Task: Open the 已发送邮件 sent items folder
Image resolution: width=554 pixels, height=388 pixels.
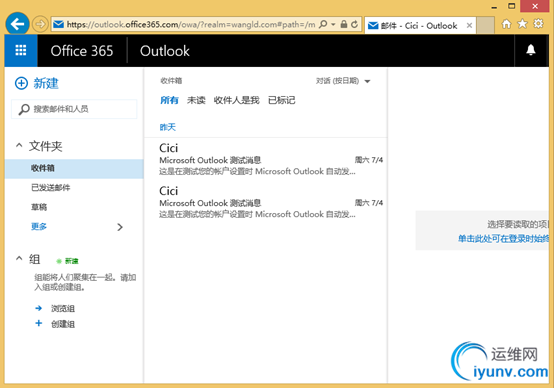Action: coord(51,188)
